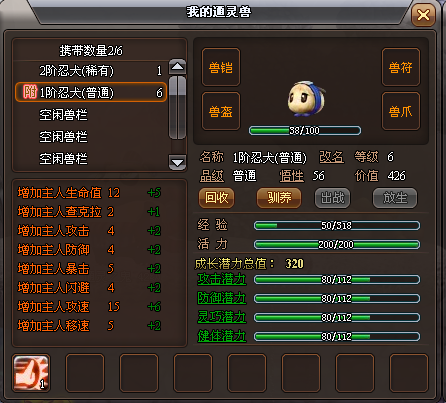The image size is (446, 403).
Task: Select 2阶忍犬(稀有) in pet list
Action: 91,71
